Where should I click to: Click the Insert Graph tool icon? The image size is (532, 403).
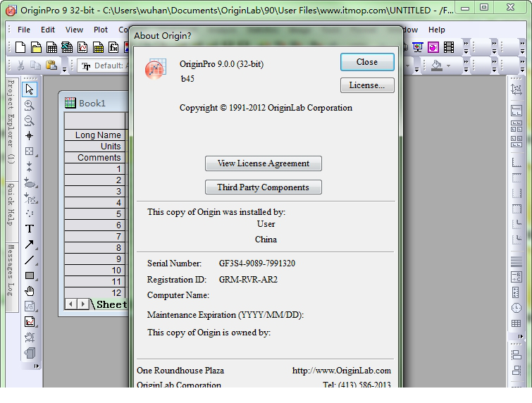tap(30, 321)
